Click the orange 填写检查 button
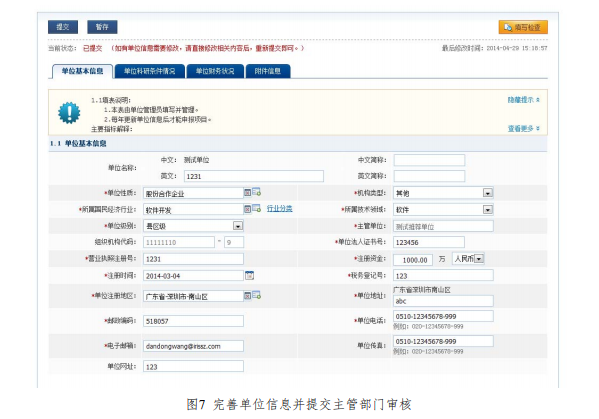This screenshot has height=419, width=599. (523, 27)
